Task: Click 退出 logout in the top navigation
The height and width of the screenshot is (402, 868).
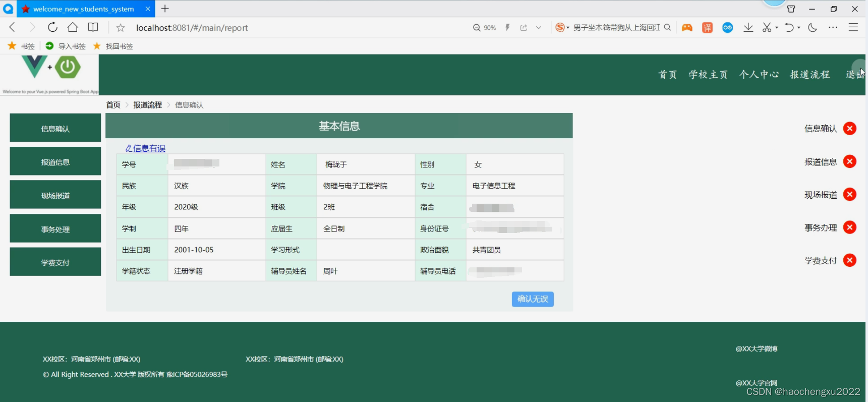Action: click(855, 75)
